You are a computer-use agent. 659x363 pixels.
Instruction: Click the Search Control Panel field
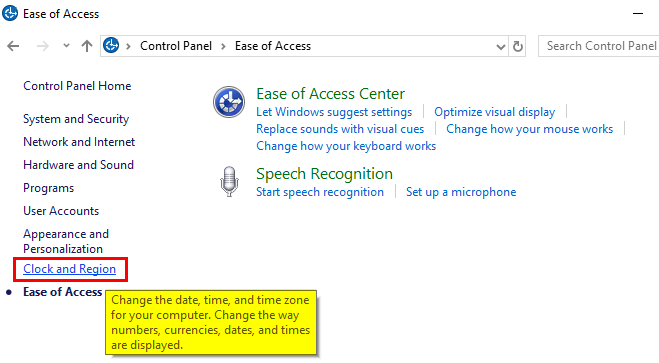(599, 46)
